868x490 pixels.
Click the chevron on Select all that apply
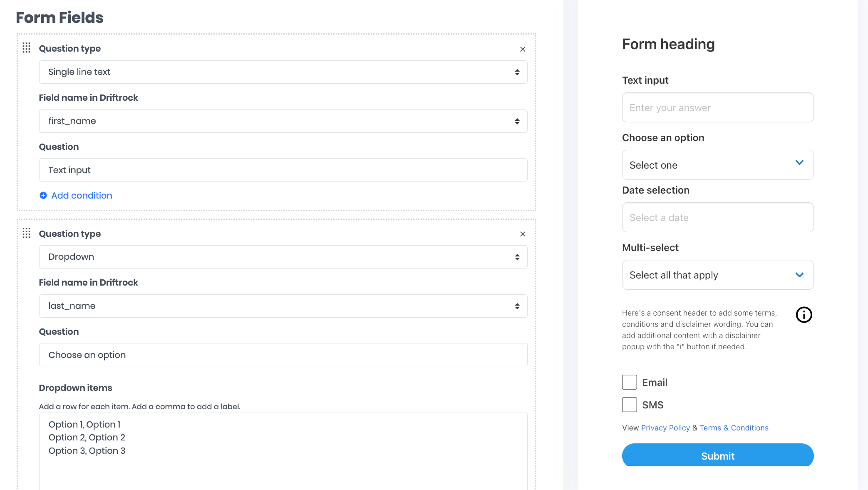(799, 275)
